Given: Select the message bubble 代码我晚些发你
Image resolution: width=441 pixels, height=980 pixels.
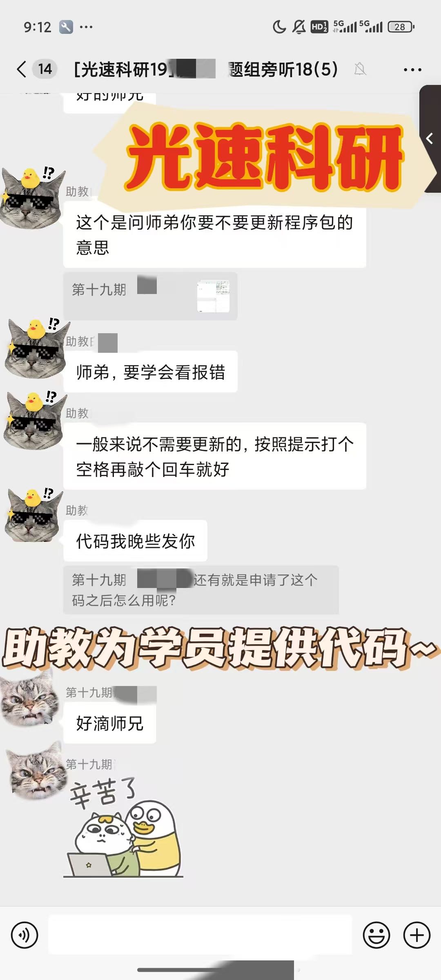Looking at the screenshot, I should [x=135, y=541].
